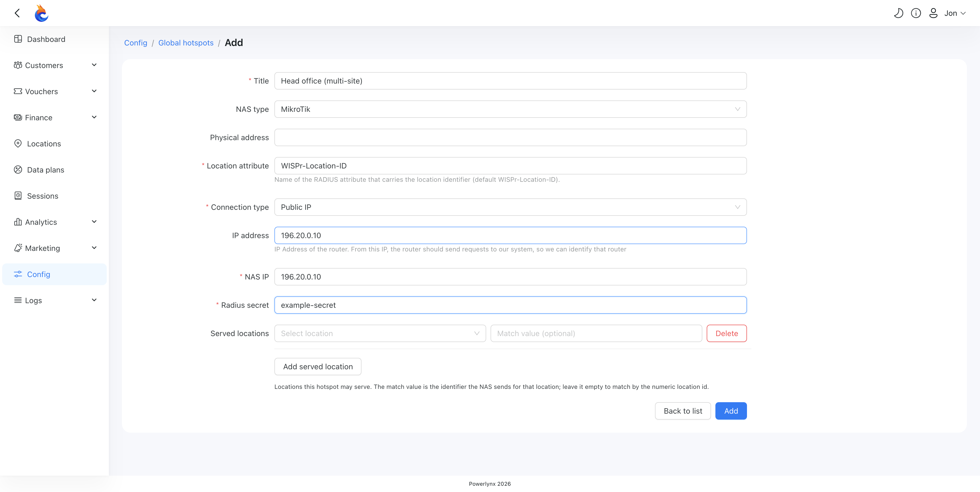980x492 pixels.
Task: Click the blue Add button
Action: point(731,411)
